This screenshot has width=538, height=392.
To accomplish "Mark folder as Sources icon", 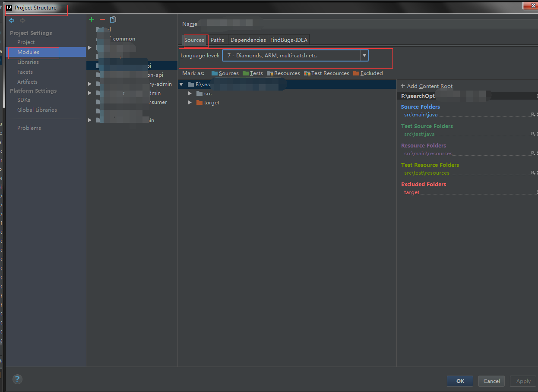I will click(215, 73).
